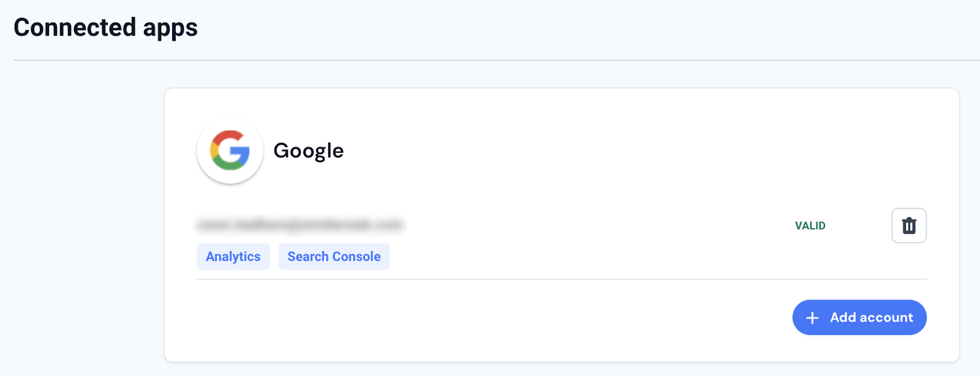Click the bin icon beside VALID status
980x376 pixels.
pos(909,226)
